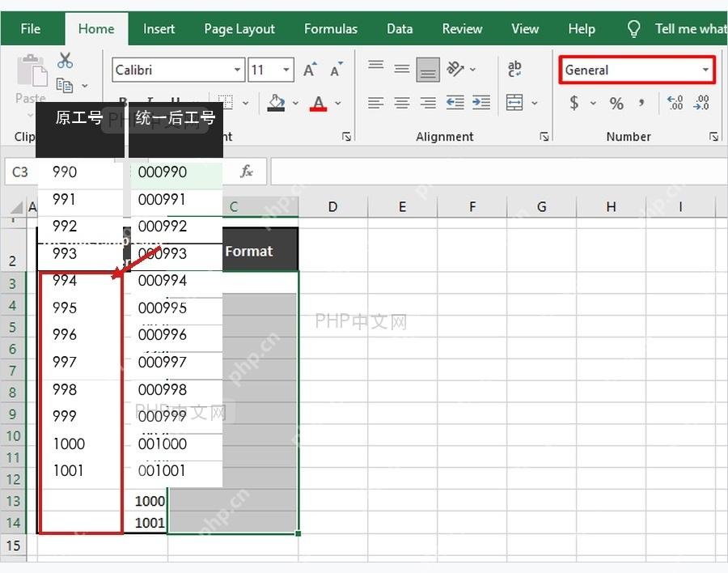Expand Orientation options arrow
Viewport: 728px width, 573px height.
[x=472, y=70]
